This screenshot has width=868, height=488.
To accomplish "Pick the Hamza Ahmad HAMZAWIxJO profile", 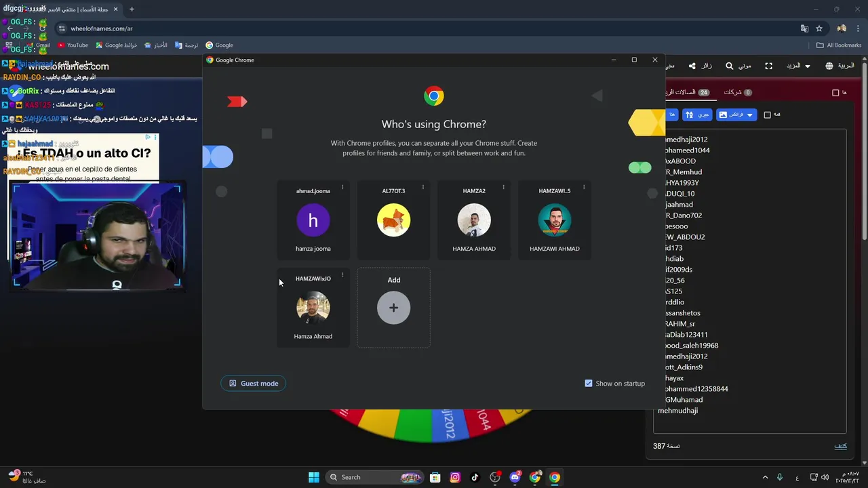I will [x=313, y=308].
